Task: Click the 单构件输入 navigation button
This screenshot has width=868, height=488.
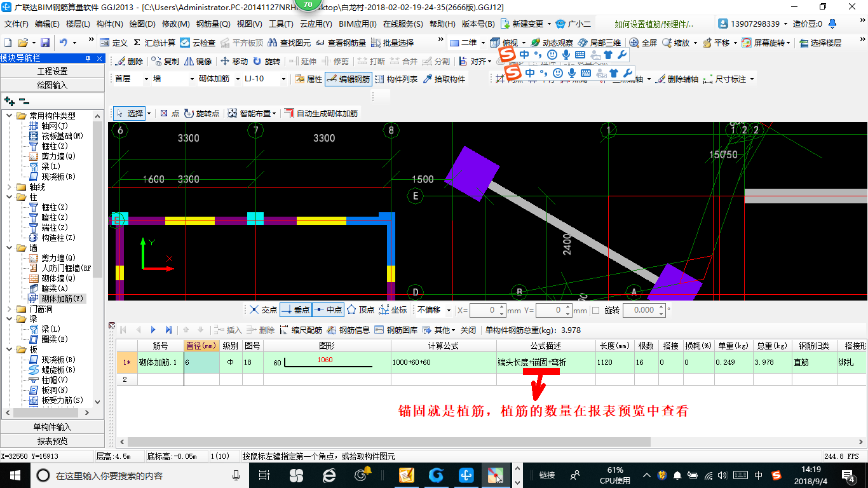Action: coord(52,427)
